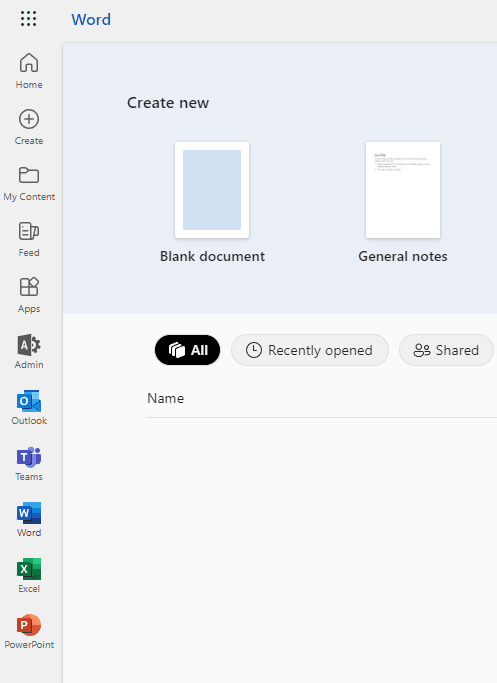
Task: Open the app launcher waffle grid
Action: tap(28, 19)
